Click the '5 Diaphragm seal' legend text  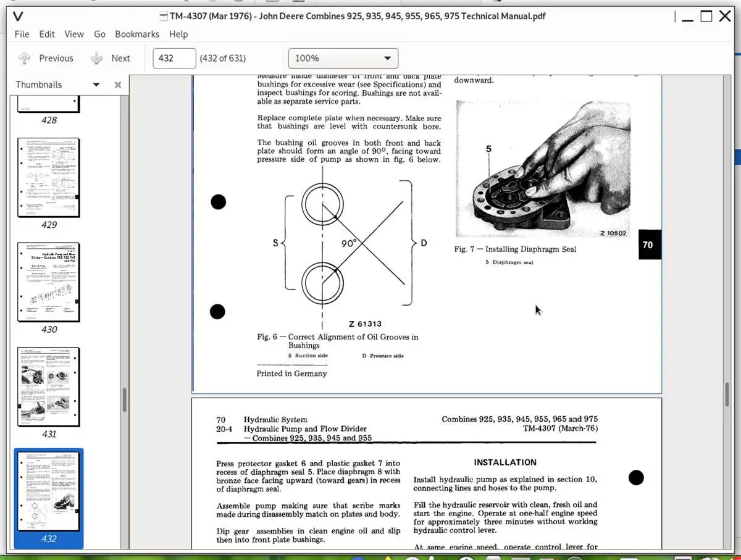click(x=509, y=262)
